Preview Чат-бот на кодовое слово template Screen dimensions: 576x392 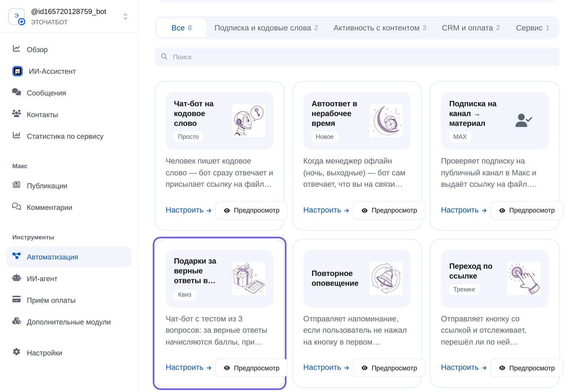pos(252,210)
